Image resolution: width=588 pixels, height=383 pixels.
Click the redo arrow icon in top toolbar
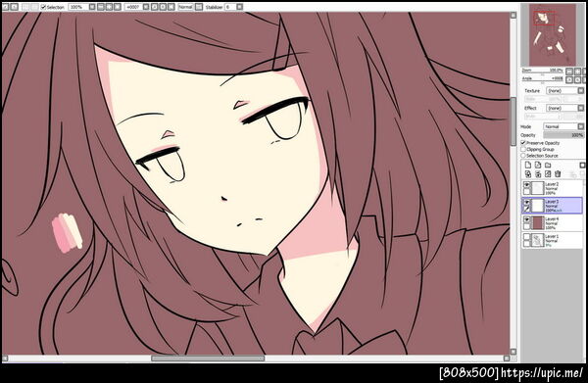[14, 7]
